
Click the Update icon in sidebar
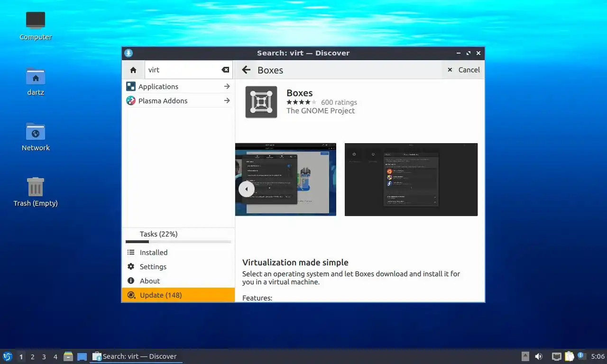[x=131, y=295]
